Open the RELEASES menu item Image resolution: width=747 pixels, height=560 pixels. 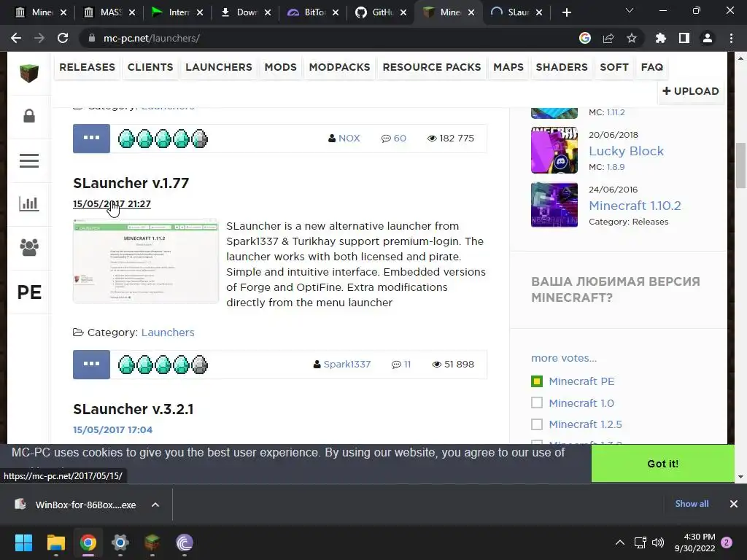[x=88, y=67]
